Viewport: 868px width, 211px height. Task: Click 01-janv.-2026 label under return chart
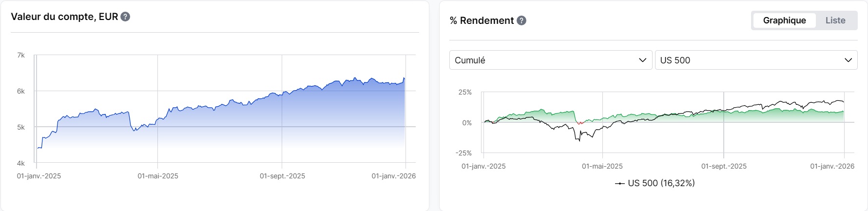point(832,166)
